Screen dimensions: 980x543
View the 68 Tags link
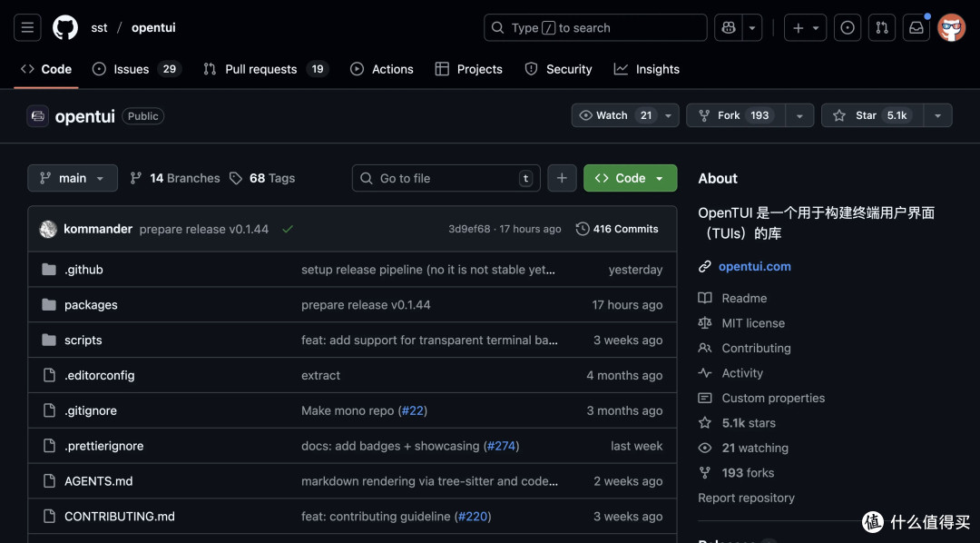pyautogui.click(x=262, y=178)
